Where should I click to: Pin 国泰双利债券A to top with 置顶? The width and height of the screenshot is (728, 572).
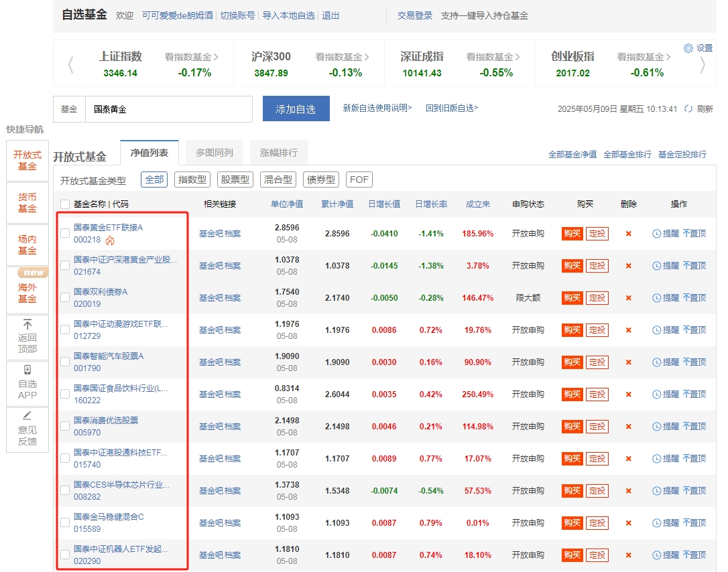[x=694, y=298]
